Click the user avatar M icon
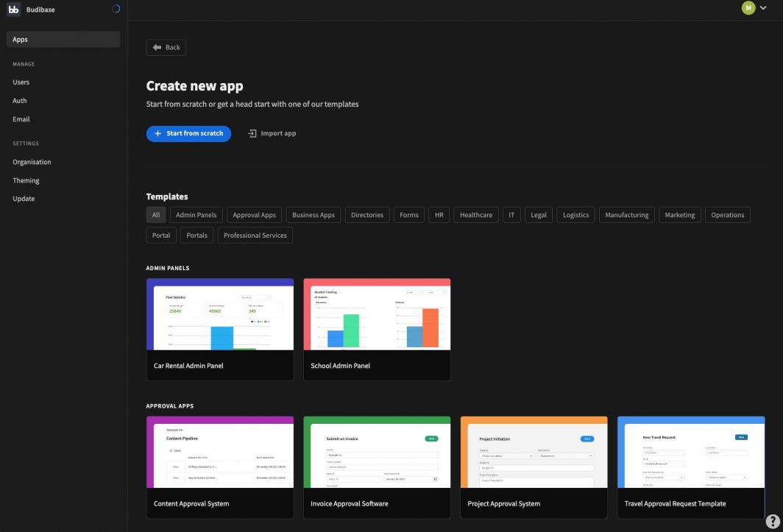 tap(748, 8)
